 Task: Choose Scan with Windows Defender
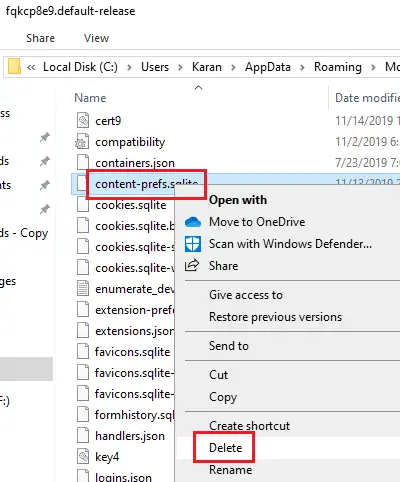click(290, 244)
